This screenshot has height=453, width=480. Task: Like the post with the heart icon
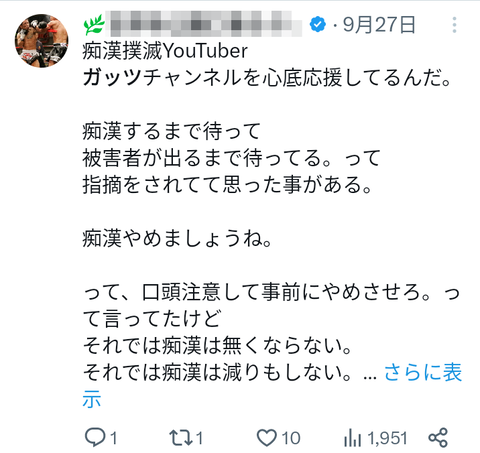(267, 438)
